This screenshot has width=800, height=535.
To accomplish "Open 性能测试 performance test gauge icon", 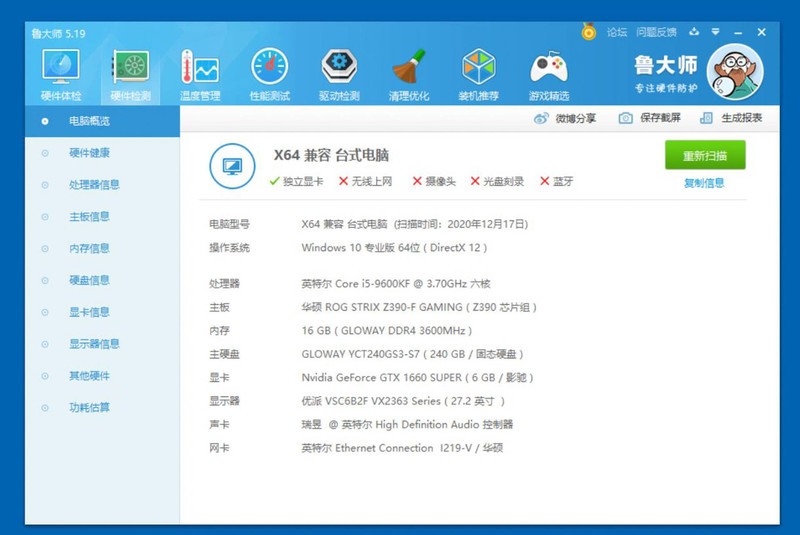I will (x=269, y=74).
